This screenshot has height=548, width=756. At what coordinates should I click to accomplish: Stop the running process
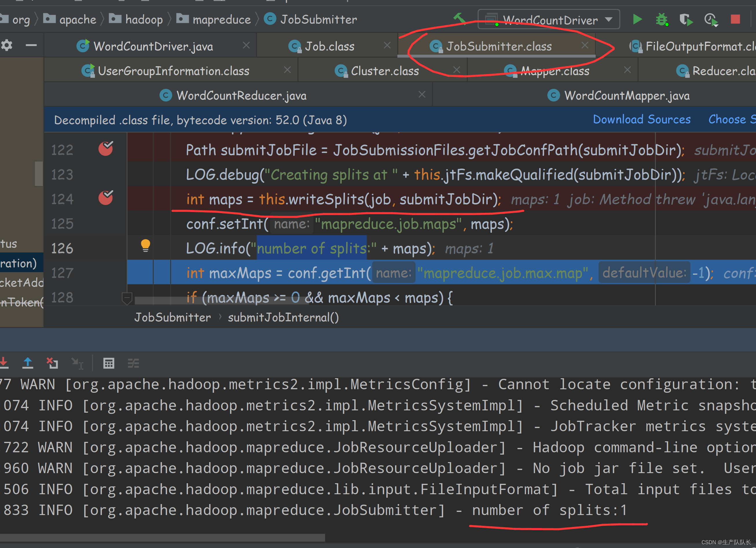click(735, 19)
